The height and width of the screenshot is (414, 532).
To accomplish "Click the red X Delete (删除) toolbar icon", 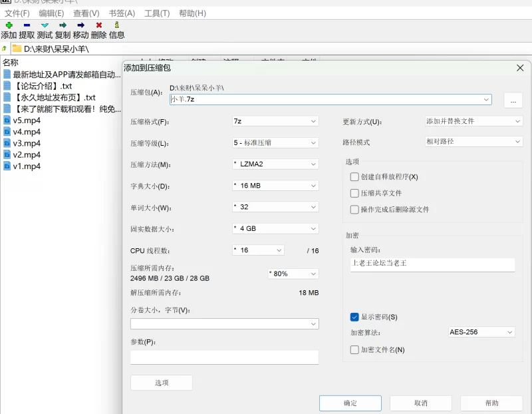I will [98, 25].
